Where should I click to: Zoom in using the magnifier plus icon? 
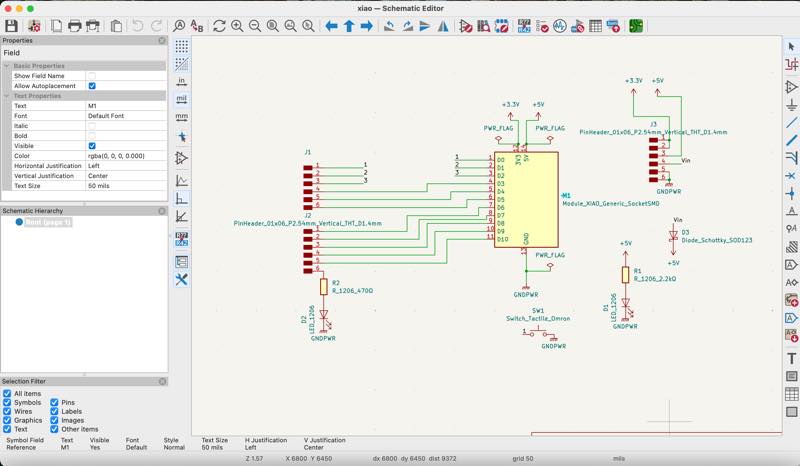pos(237,26)
